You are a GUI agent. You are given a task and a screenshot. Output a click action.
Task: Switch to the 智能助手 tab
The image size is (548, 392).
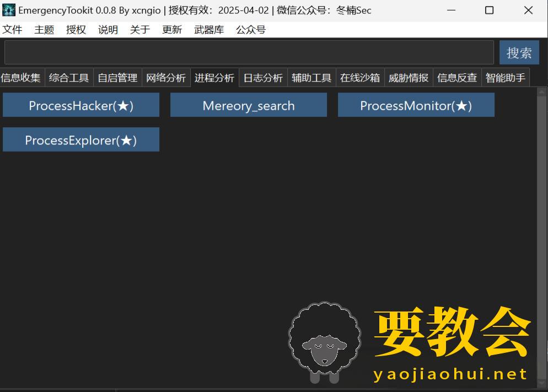tap(506, 78)
